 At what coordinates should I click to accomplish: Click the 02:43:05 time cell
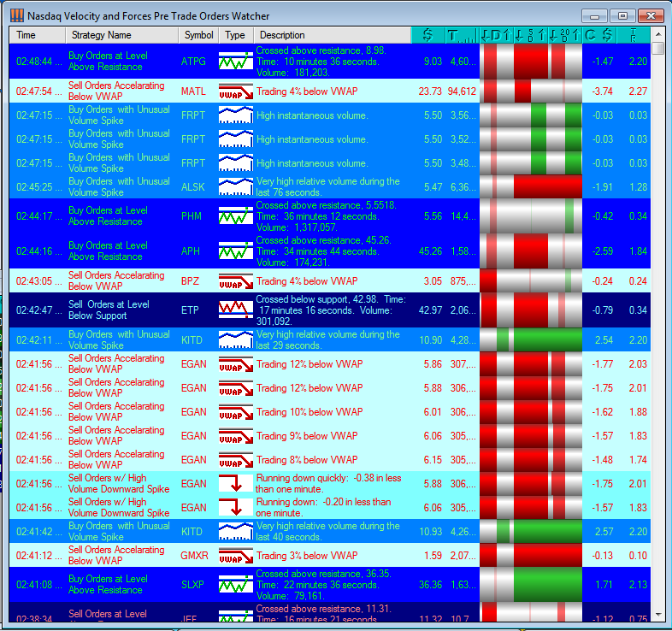pyautogui.click(x=39, y=281)
